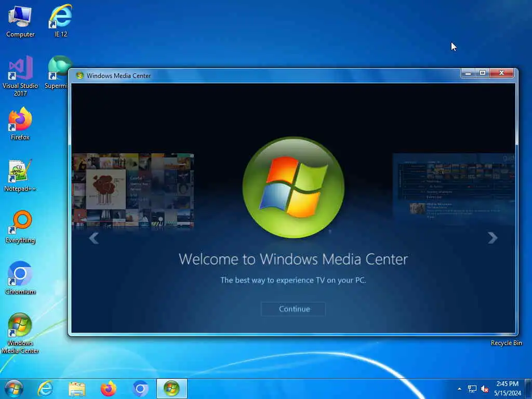Open the network status tray icon
Viewport: 532px width, 399px height.
[x=472, y=389]
